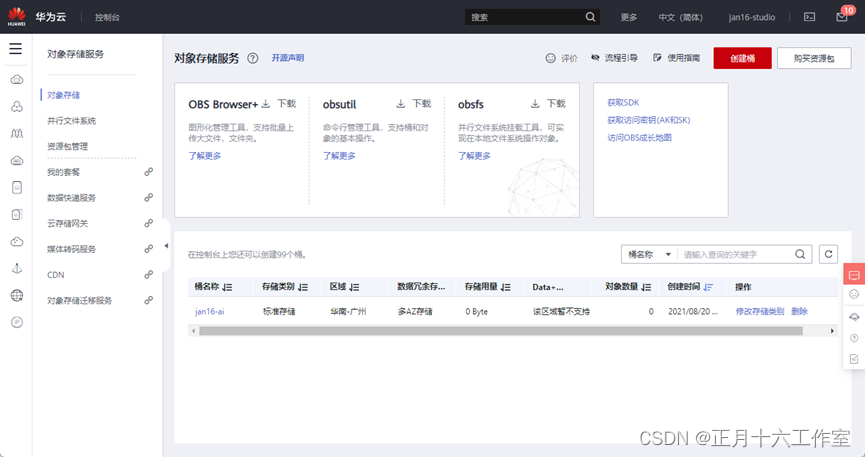The height and width of the screenshot is (457, 865).
Task: Open the jan16-studio account menu
Action: pyautogui.click(x=751, y=17)
